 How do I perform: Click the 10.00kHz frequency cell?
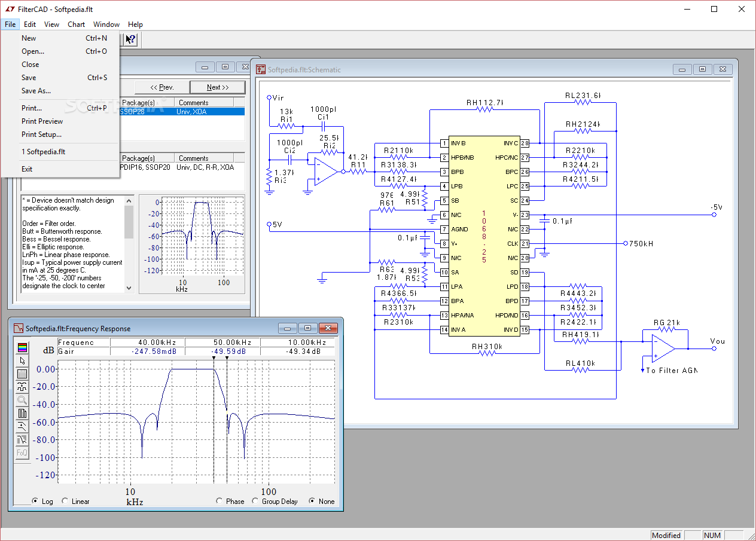pos(297,343)
